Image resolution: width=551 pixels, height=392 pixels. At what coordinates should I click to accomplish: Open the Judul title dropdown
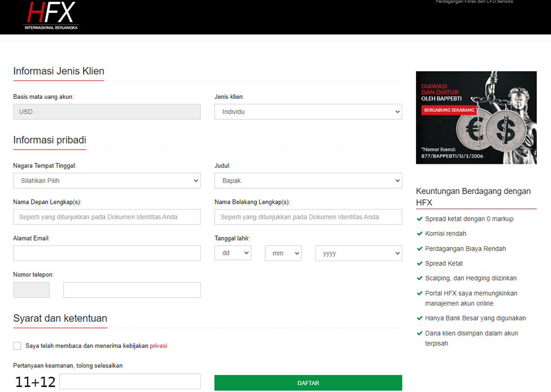[x=308, y=181]
